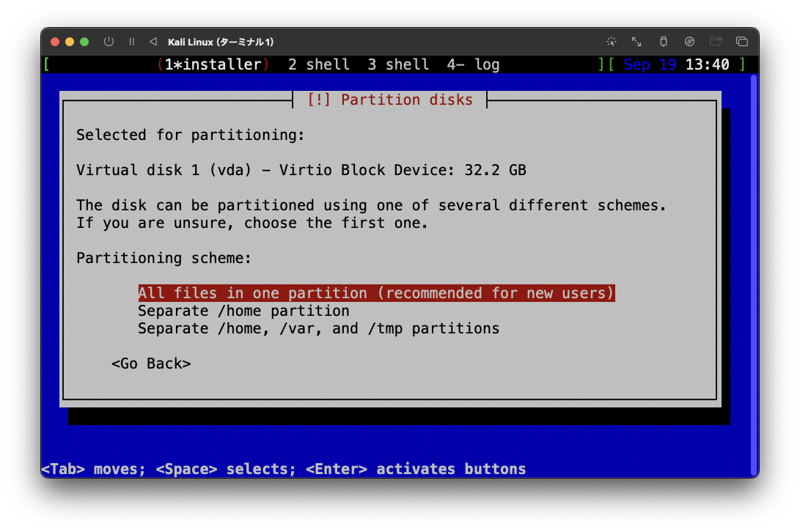Image resolution: width=800 pixels, height=532 pixels.
Task: Switch to the 3 shell tab
Action: point(398,64)
